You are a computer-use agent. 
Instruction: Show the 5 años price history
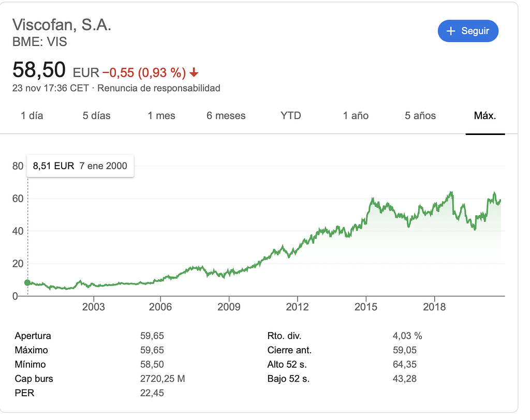tap(419, 116)
